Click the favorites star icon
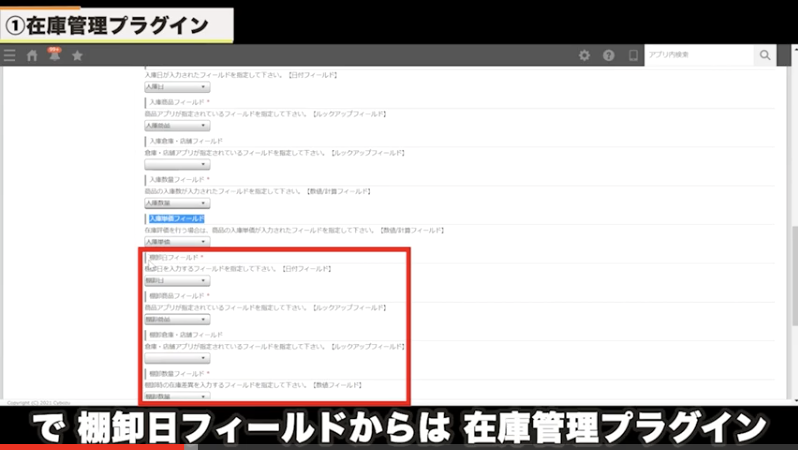Screen dimensions: 798x450 (77, 55)
